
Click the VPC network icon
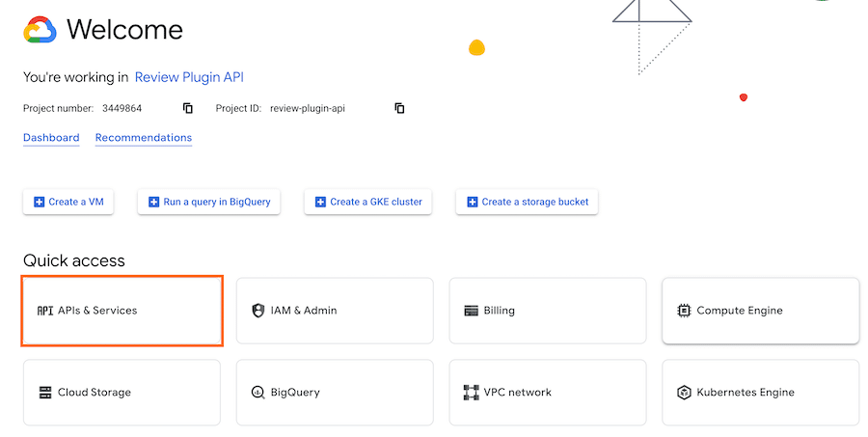[471, 393]
